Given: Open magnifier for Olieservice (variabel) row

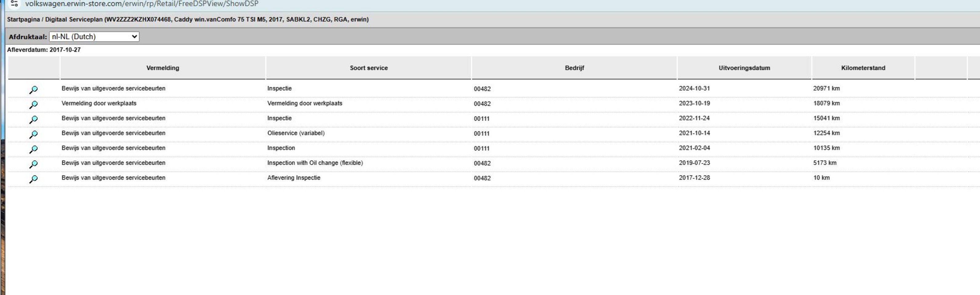Looking at the screenshot, I should 33,134.
